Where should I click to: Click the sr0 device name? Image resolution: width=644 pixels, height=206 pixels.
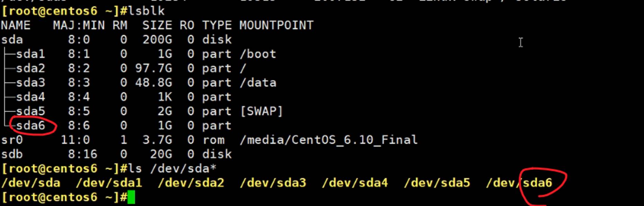click(12, 140)
